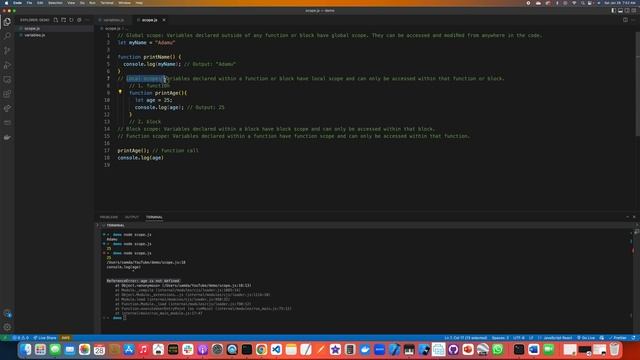Open the editor More Actions ellipsis
The height and width of the screenshot is (360, 640).
coord(633,20)
